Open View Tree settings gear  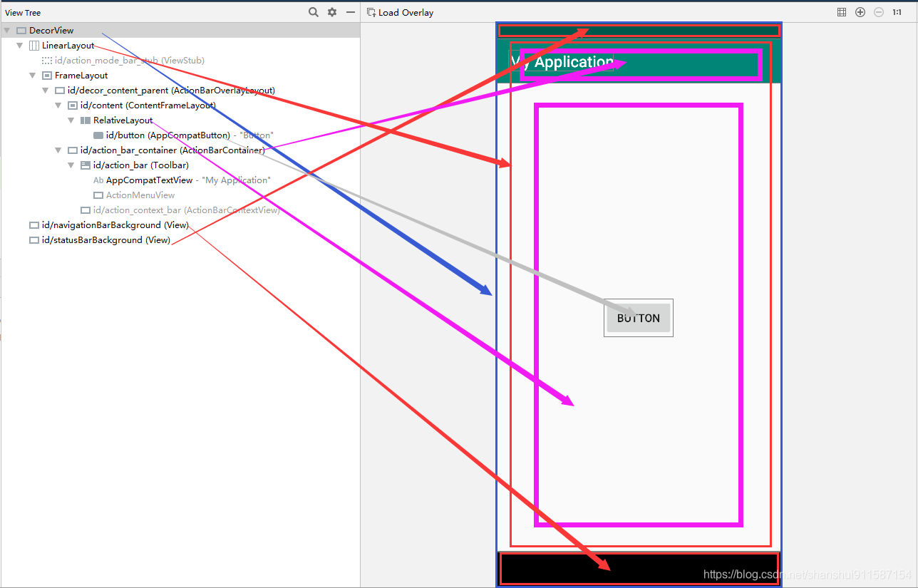[x=332, y=12]
